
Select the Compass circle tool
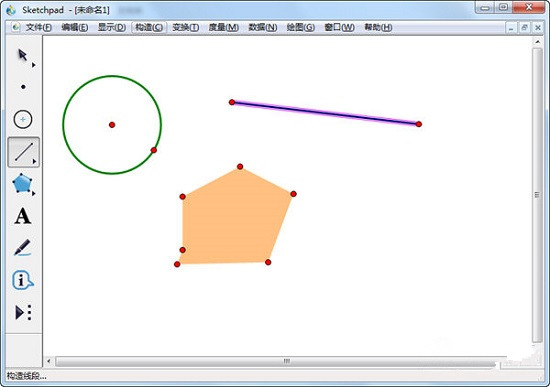[x=23, y=119]
